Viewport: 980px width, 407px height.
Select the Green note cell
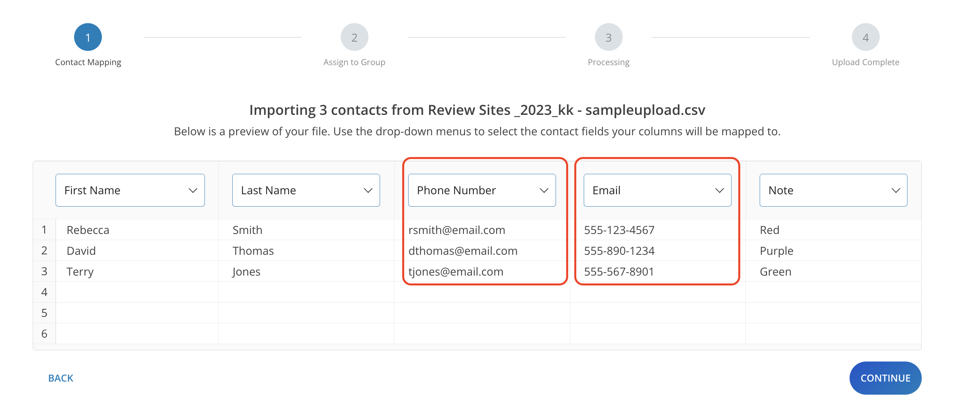click(x=776, y=272)
